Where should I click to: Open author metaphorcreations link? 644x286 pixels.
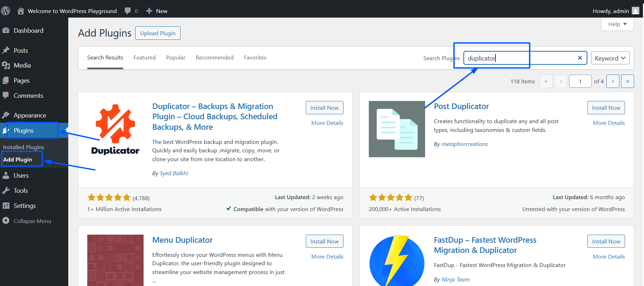tap(465, 144)
